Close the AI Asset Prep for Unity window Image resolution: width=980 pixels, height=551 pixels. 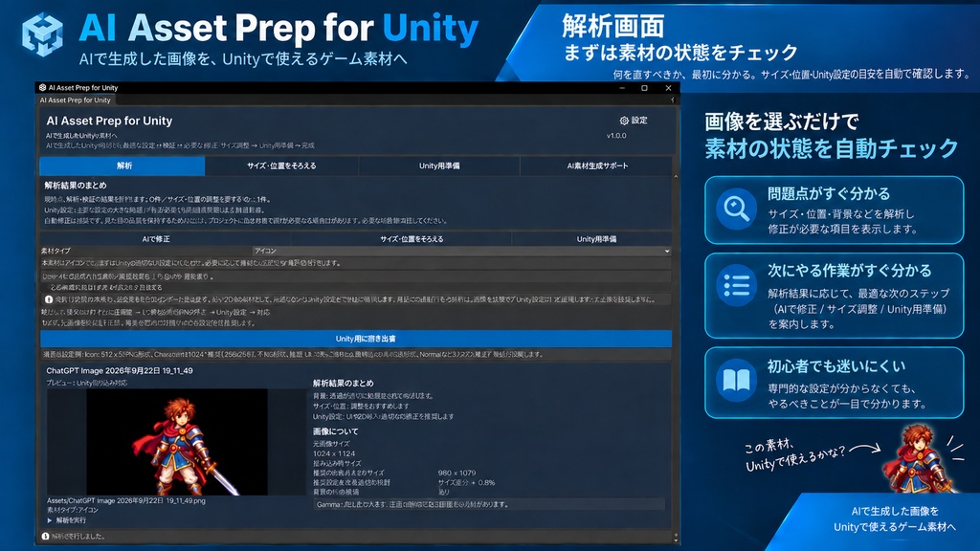point(668,88)
